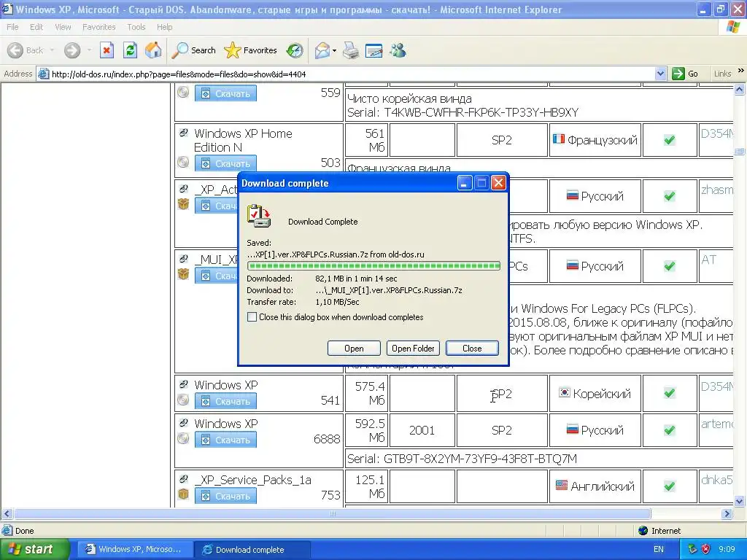Click Open button in download dialog
747x560 pixels.
coord(354,348)
